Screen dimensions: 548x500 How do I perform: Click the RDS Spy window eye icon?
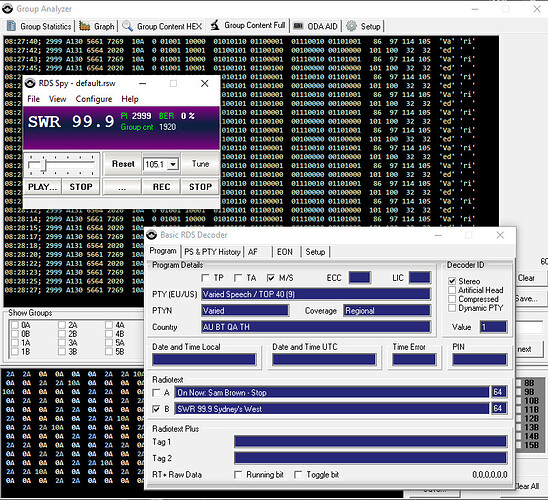[x=30, y=83]
